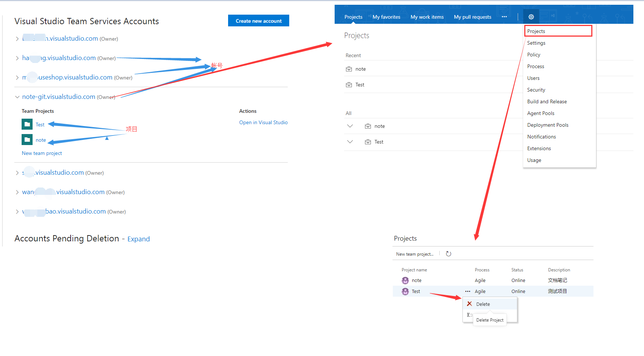Open note-git.visualstudio.com account link
This screenshot has width=644, height=356.
[x=59, y=97]
